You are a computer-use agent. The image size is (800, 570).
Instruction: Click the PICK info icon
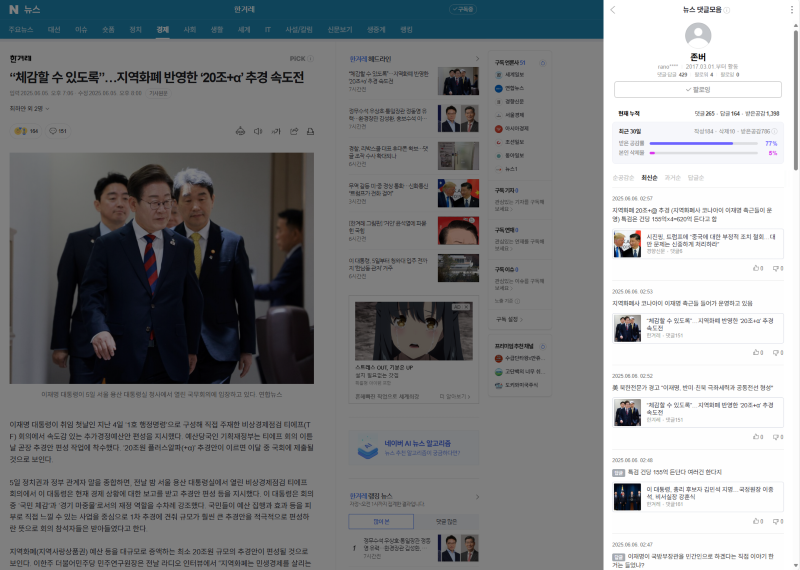click(x=310, y=59)
